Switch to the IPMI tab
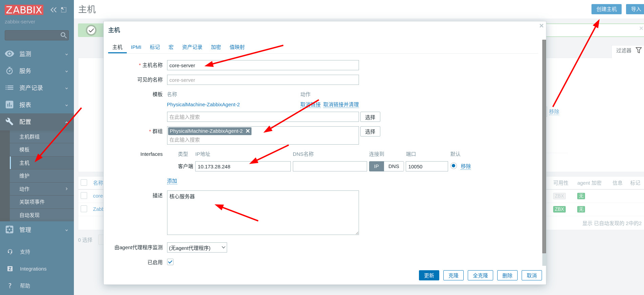644x295 pixels. coord(136,47)
